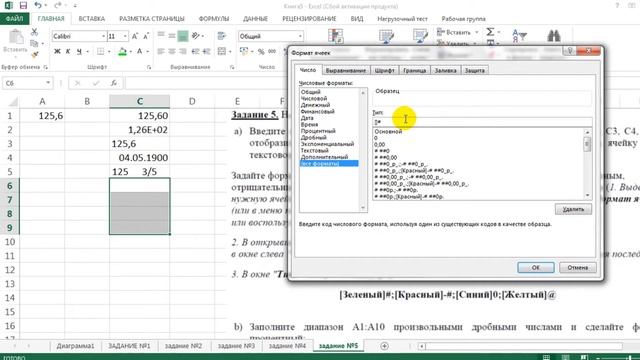Open the Заливка tab in dialog

click(x=445, y=70)
